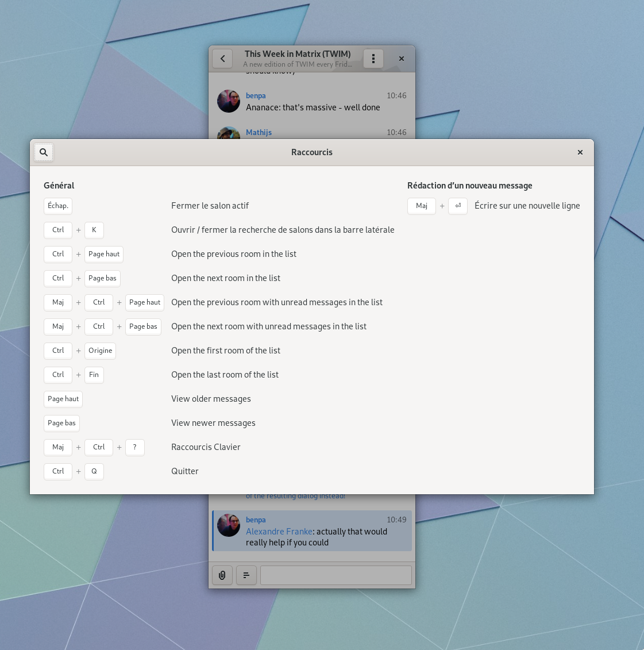644x650 pixels.
Task: Close the Raccourcis shortcuts dialog
Action: [x=580, y=152]
